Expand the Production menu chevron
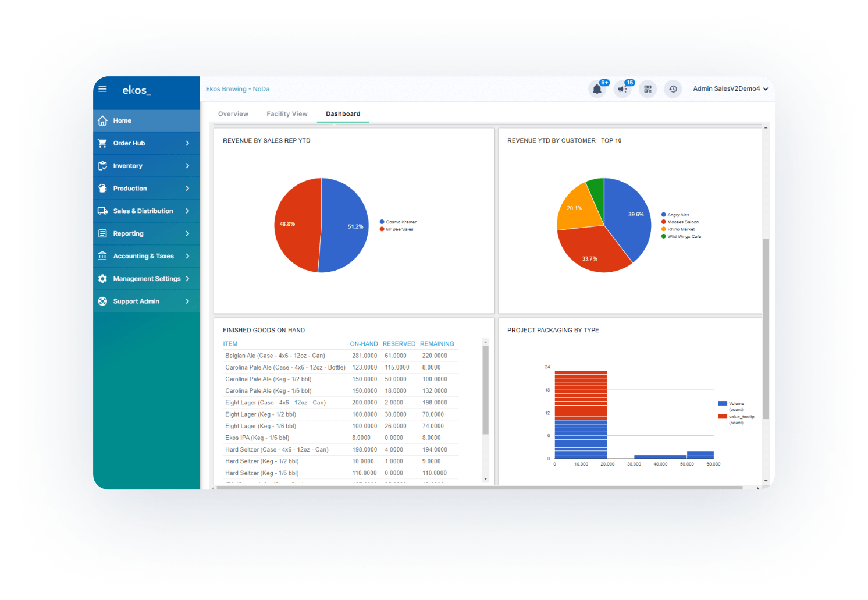This screenshot has width=868, height=600. [187, 189]
